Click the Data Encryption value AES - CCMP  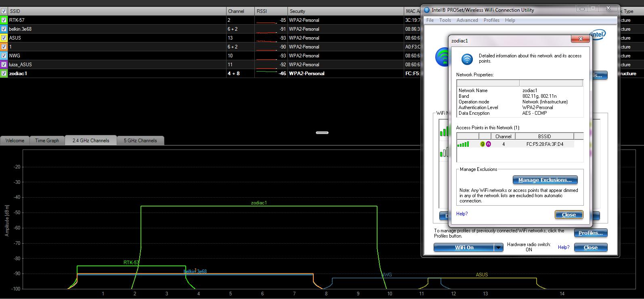point(535,113)
